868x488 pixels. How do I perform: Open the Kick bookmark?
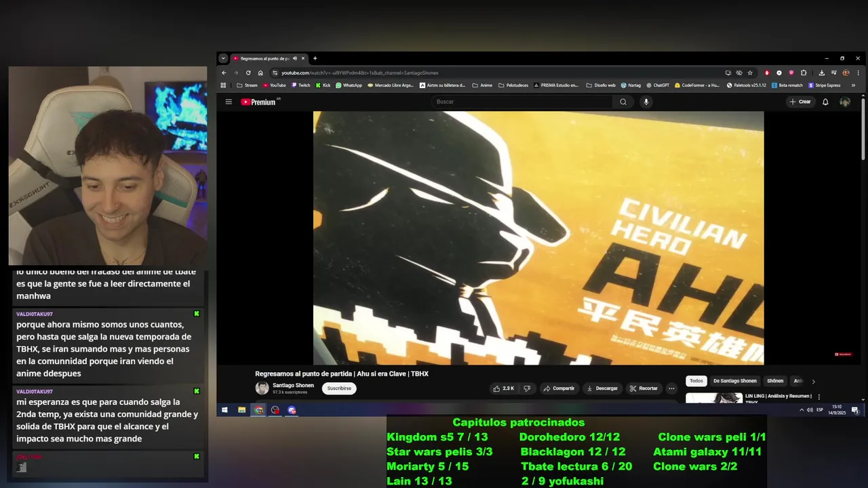coord(323,85)
